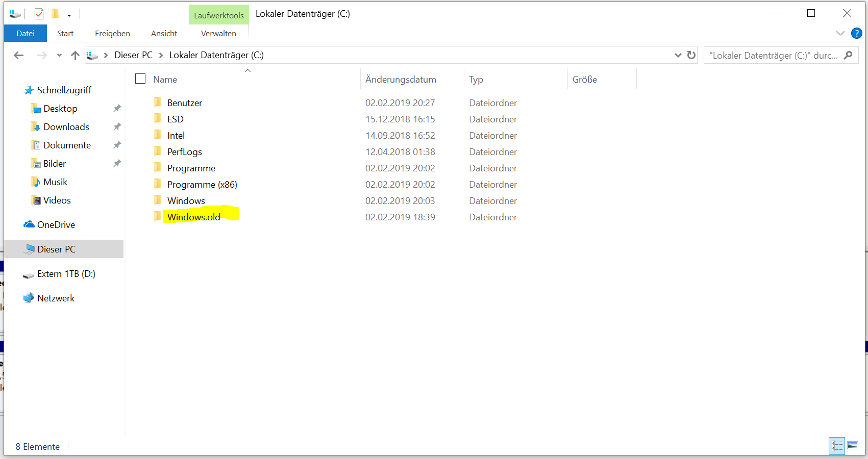
Task: Open Help with the blue question mark icon
Action: coord(857,33)
